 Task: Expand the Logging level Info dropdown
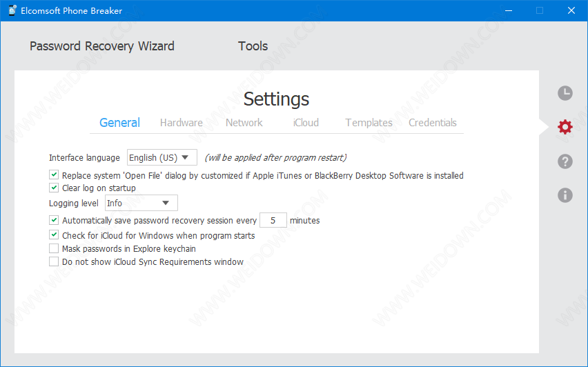point(141,203)
